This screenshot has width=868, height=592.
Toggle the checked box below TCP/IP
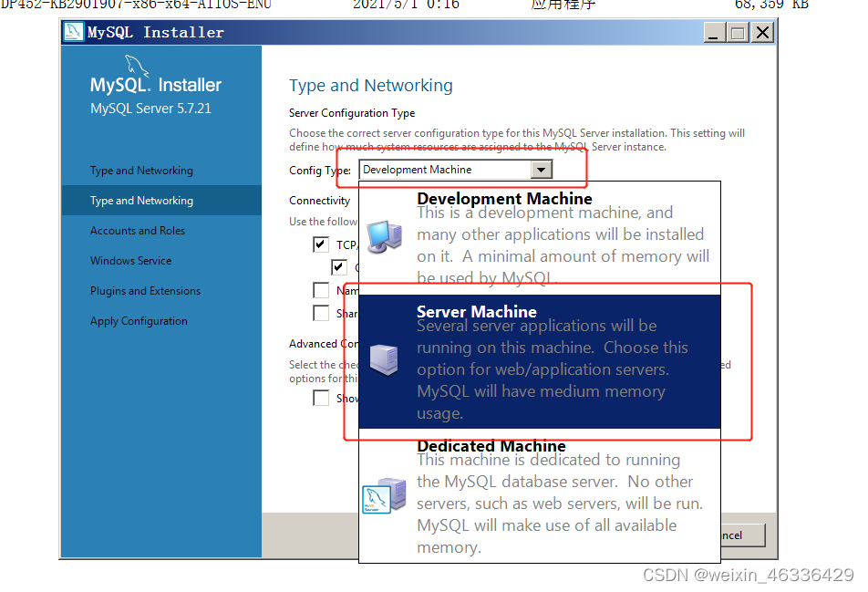(x=339, y=267)
